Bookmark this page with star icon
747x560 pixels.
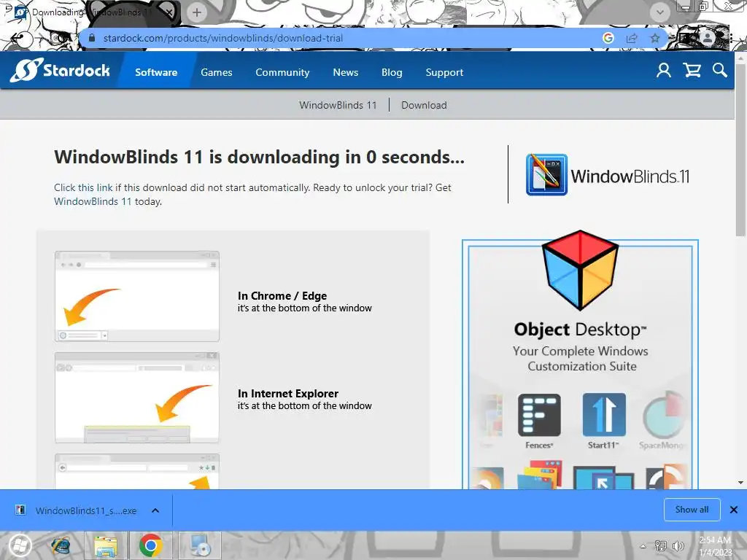(x=655, y=38)
